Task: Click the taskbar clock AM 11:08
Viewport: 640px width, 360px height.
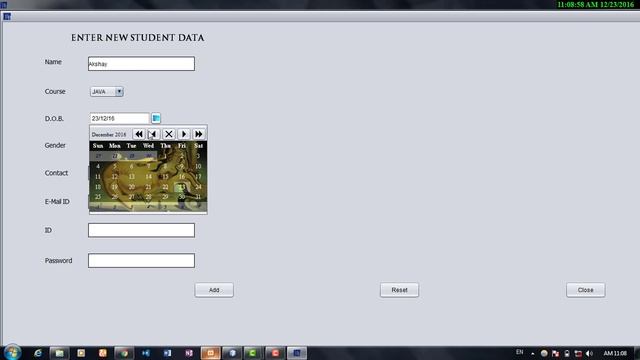Action: coord(615,353)
